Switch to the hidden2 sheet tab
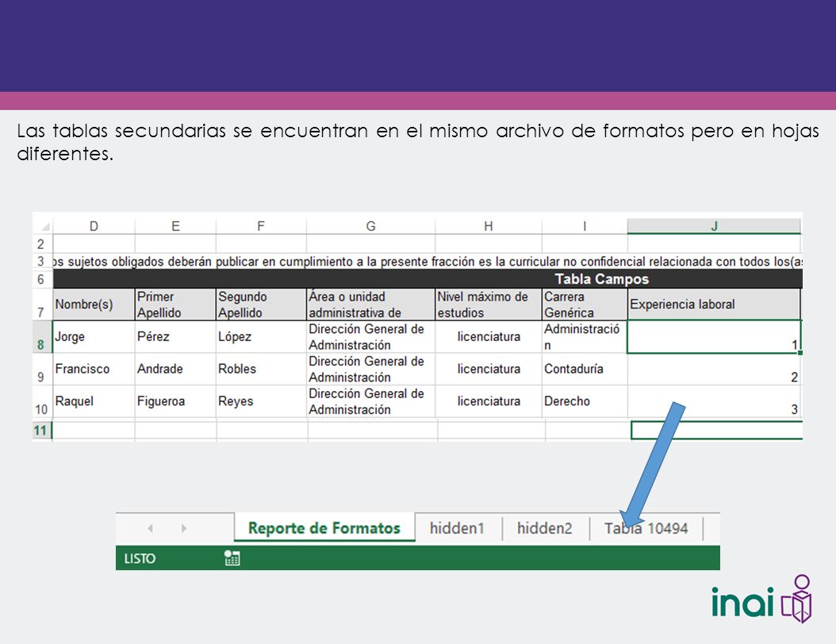The height and width of the screenshot is (644, 836). point(544,528)
